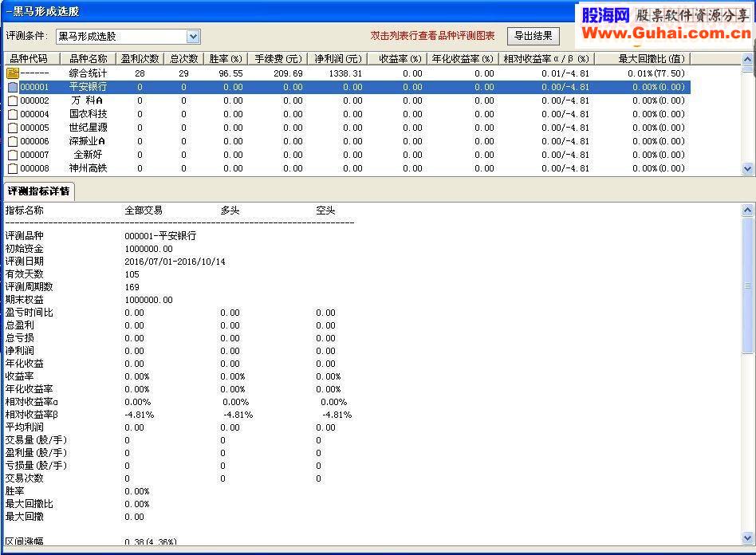This screenshot has height=555, width=756.
Task: Sort by 品种代码 column header
Action: coord(32,59)
